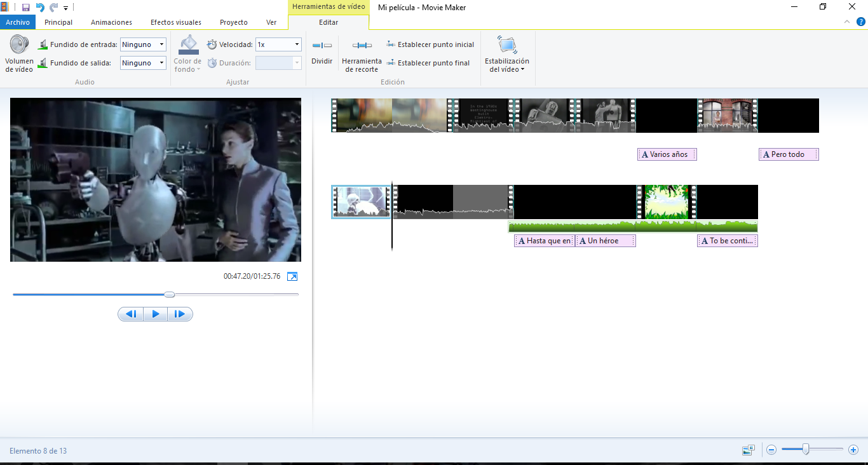The width and height of the screenshot is (868, 465).
Task: Go to the Proyecto tab
Action: click(234, 22)
